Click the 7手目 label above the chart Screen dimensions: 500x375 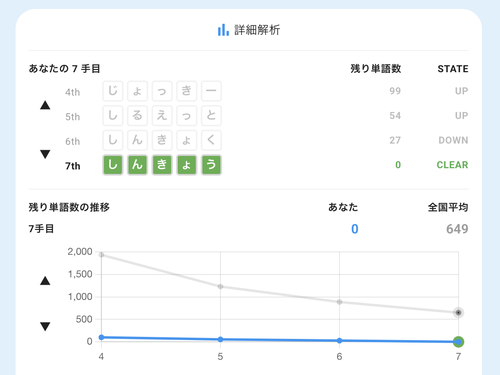(x=41, y=229)
